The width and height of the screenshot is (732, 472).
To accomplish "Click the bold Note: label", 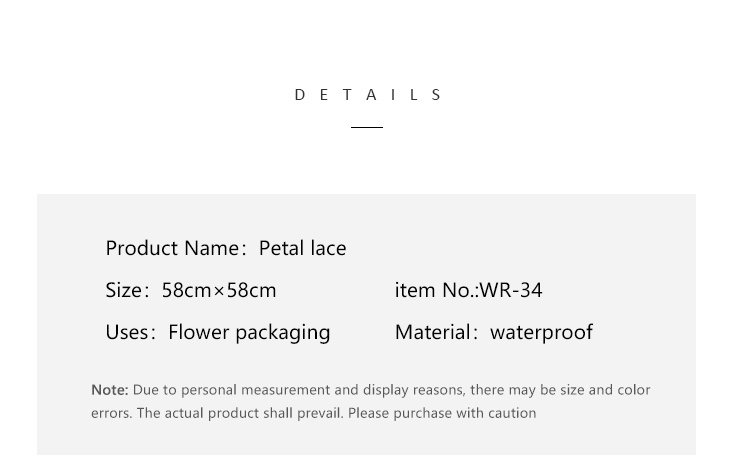I will [x=110, y=390].
